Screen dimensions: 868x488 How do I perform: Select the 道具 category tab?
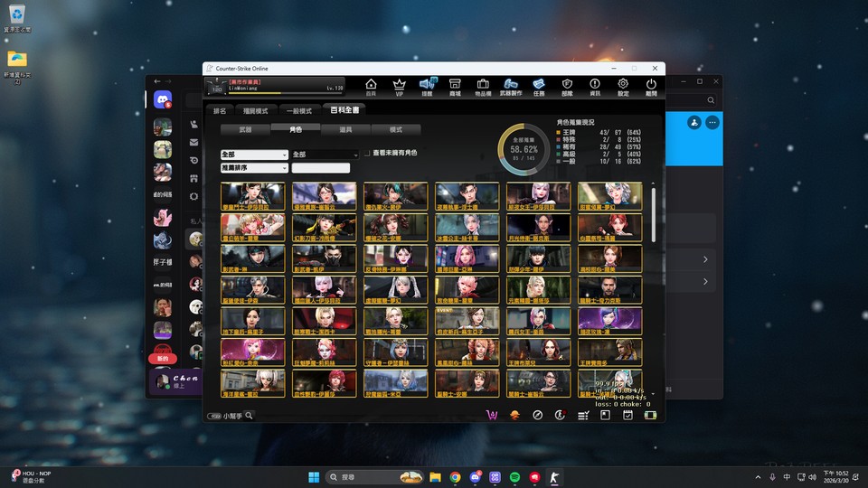(345, 130)
